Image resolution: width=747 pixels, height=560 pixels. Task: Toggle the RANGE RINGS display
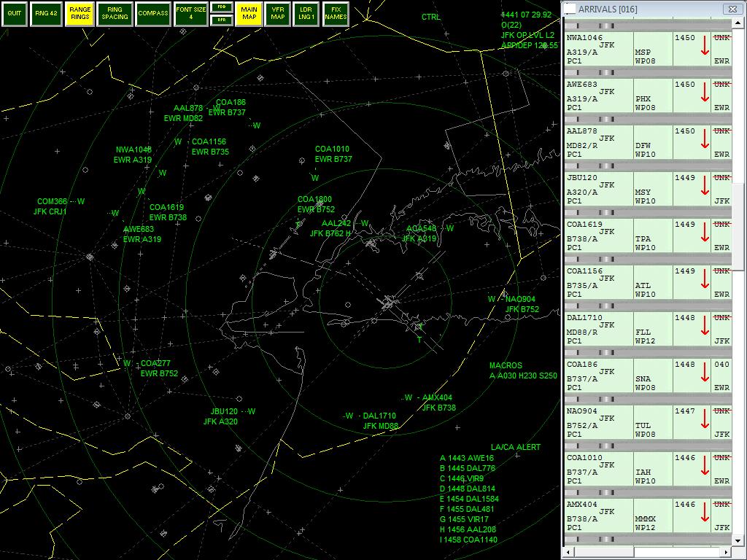(x=80, y=13)
